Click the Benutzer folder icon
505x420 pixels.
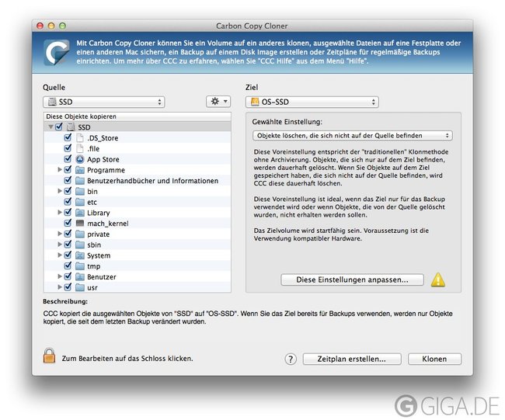coord(80,277)
